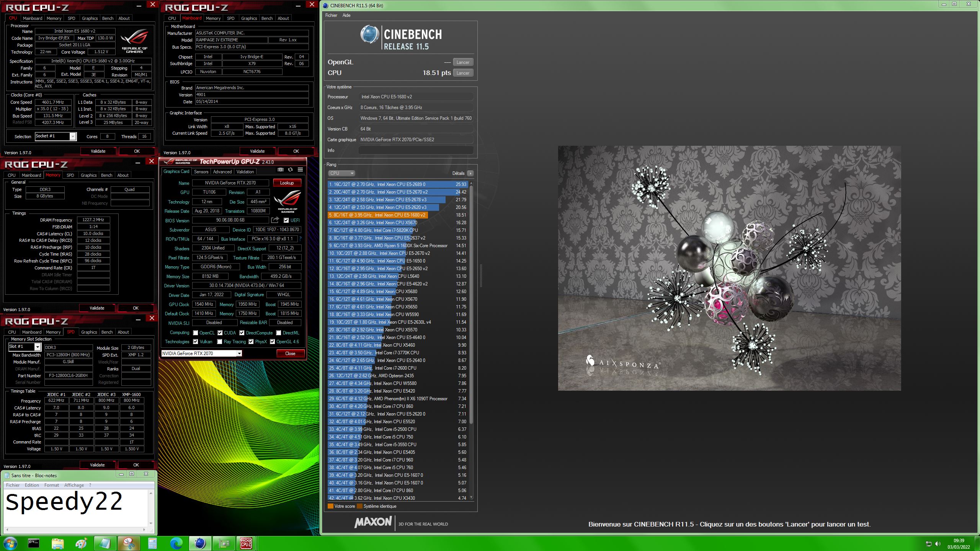Click OK in CPU-Z Memory window

(136, 308)
